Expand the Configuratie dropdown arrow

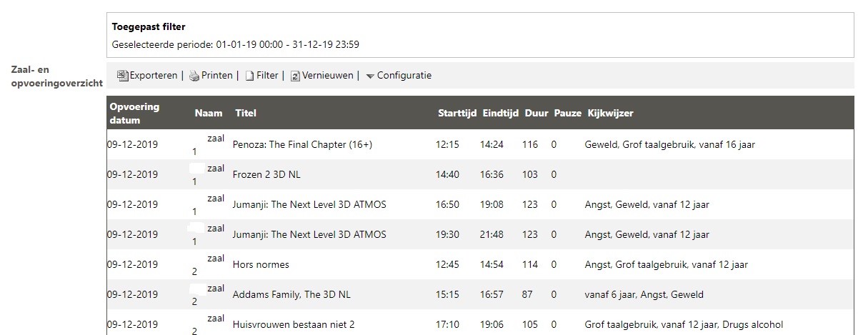tap(370, 76)
